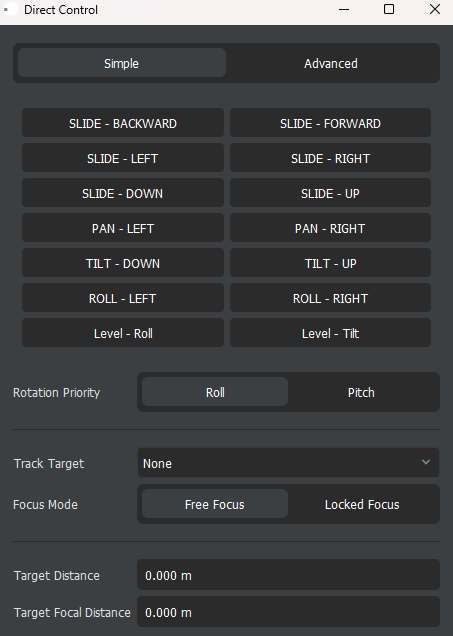The image size is (453, 636).
Task: Lower camera using SLIDE - DOWN
Action: tap(123, 193)
